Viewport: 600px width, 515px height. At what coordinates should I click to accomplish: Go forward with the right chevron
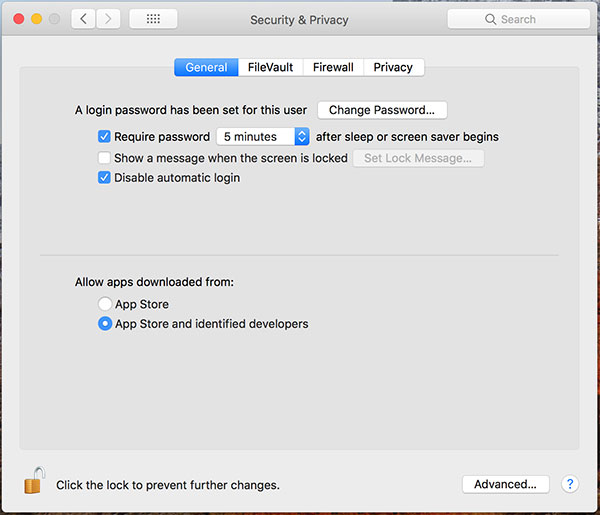(108, 19)
